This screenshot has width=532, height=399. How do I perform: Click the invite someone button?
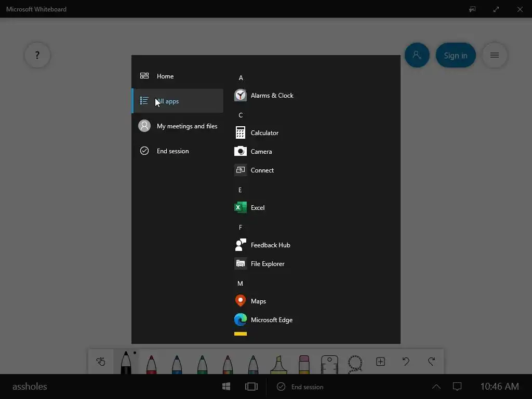click(417, 55)
